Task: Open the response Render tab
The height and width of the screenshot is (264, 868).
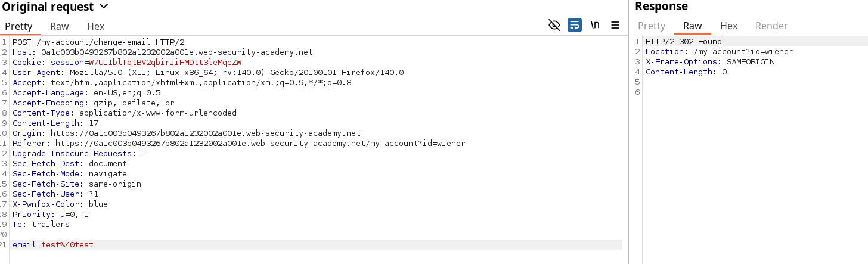Action: [771, 26]
